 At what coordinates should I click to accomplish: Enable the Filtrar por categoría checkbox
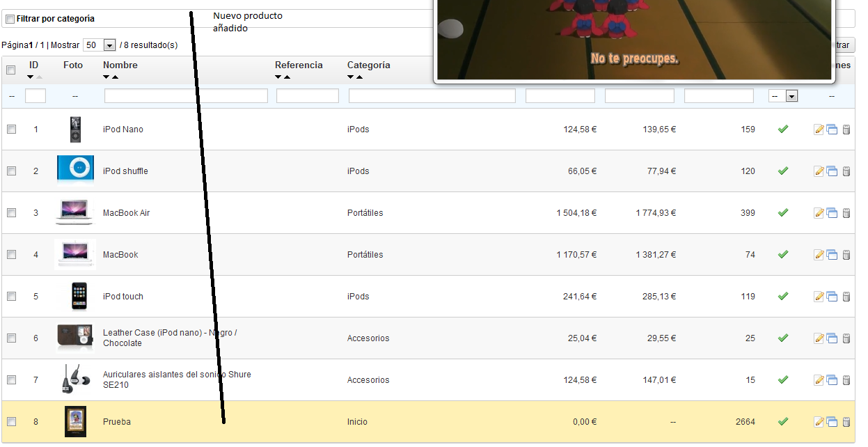point(10,19)
